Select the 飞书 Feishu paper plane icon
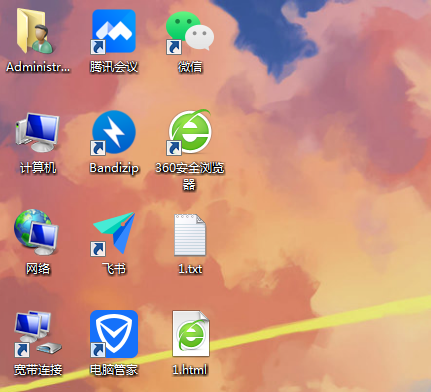 (113, 233)
